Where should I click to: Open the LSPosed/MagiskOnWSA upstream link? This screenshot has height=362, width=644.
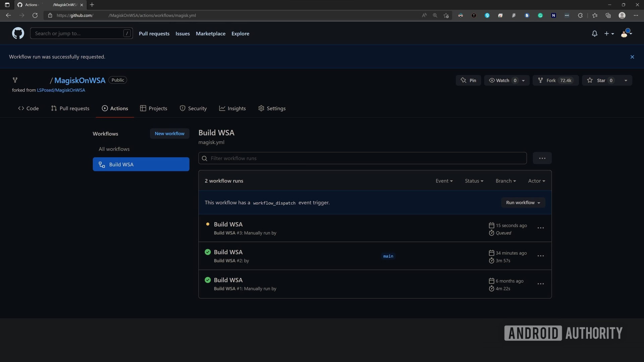coord(61,90)
